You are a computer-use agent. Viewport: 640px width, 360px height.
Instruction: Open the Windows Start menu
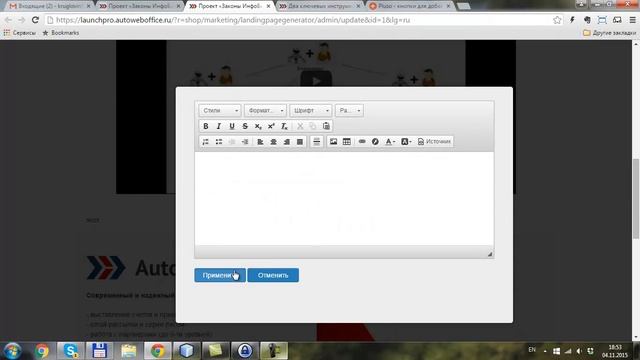pos(12,351)
